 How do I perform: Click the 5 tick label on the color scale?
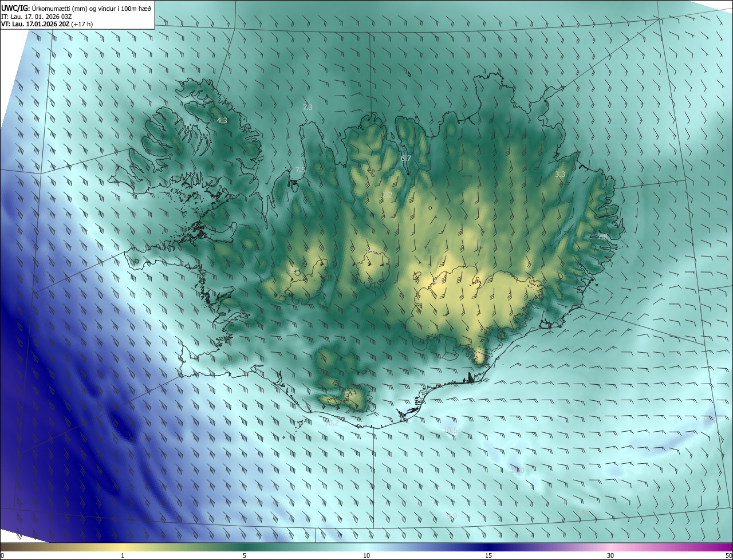pyautogui.click(x=245, y=555)
